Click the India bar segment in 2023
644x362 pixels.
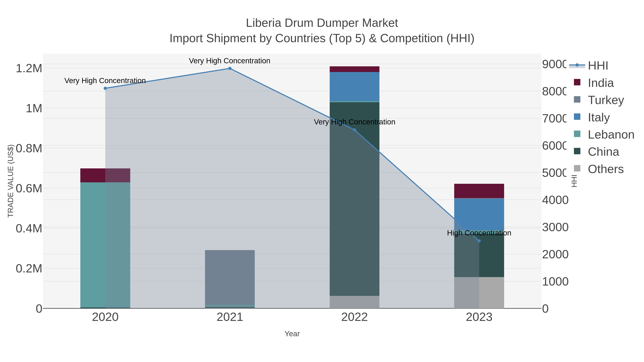tap(479, 191)
